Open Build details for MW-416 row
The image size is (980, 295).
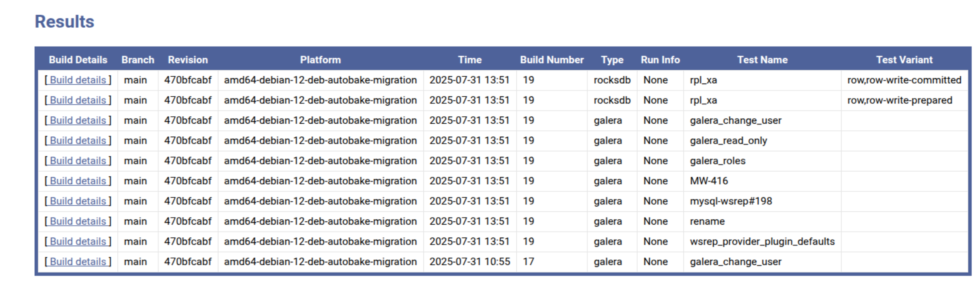[78, 181]
